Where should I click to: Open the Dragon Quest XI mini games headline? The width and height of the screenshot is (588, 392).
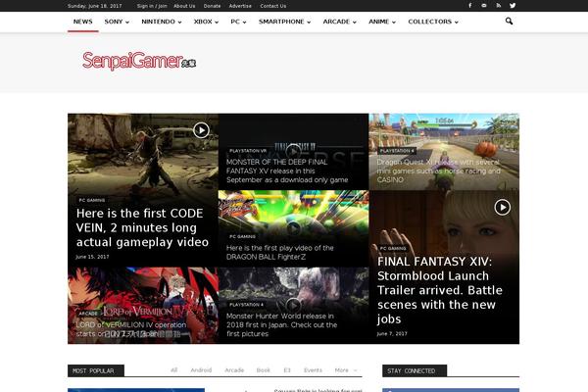[x=438, y=171]
